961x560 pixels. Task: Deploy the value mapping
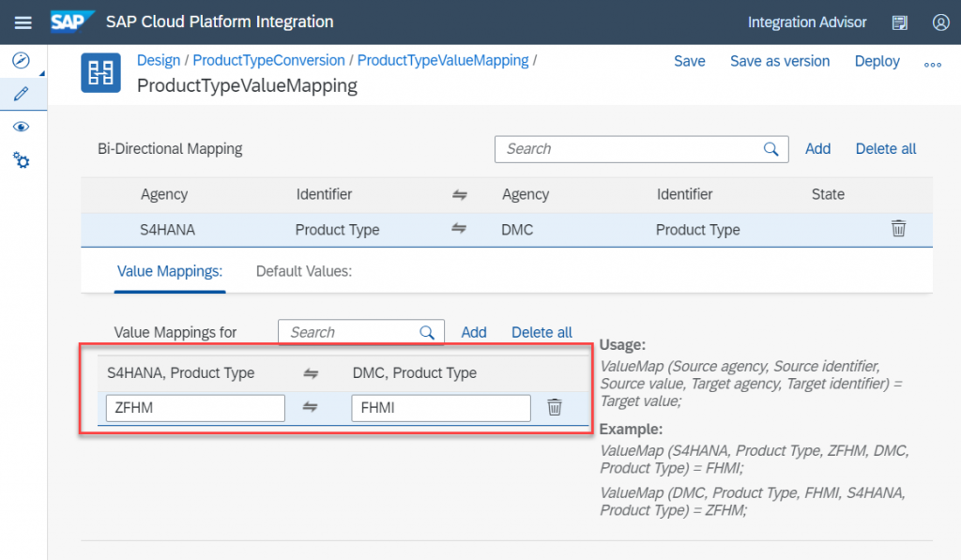877,61
